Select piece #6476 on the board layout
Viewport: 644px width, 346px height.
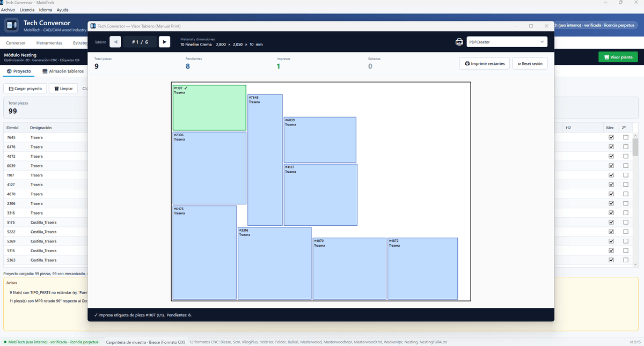[x=204, y=252]
